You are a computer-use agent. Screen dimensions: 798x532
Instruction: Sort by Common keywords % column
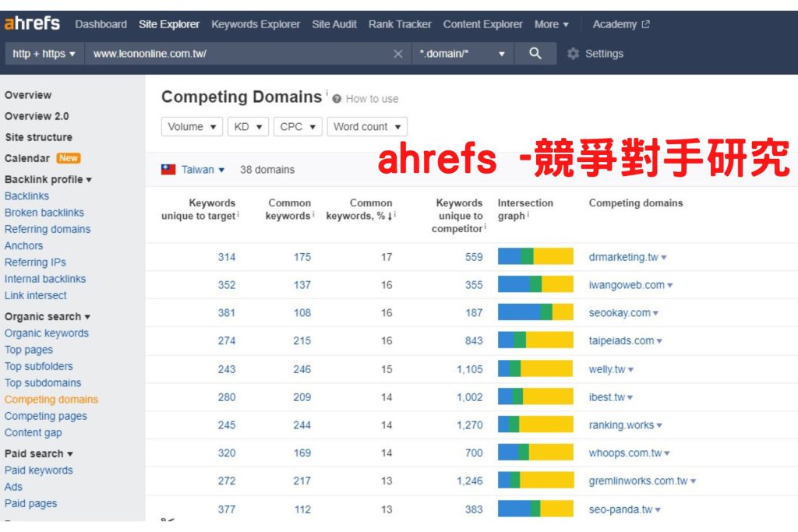[x=361, y=210]
